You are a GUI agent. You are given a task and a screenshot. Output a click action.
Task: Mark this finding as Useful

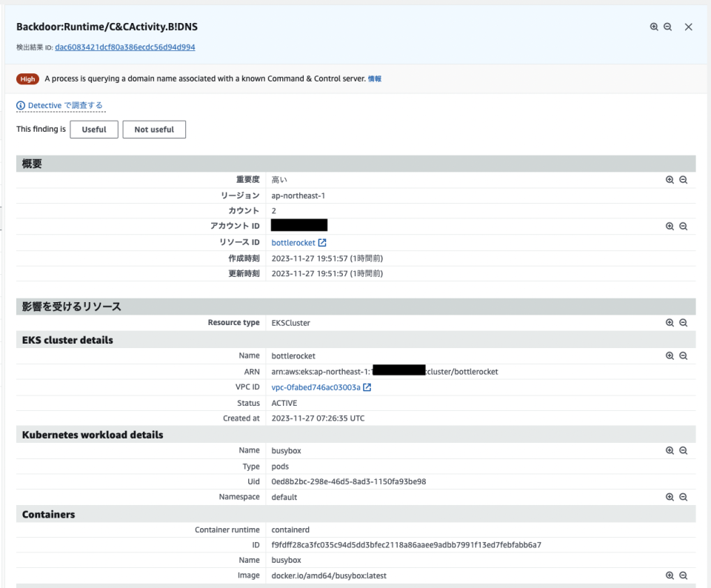coord(93,129)
